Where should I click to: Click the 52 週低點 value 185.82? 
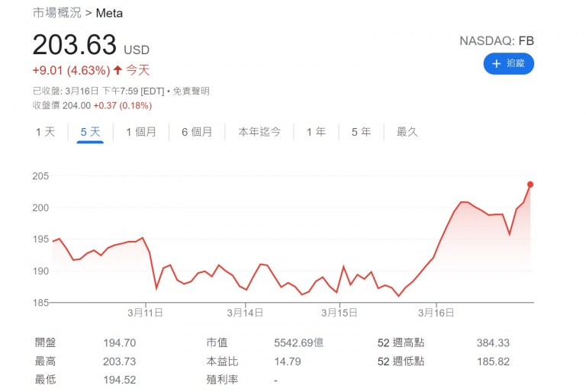[x=493, y=361]
